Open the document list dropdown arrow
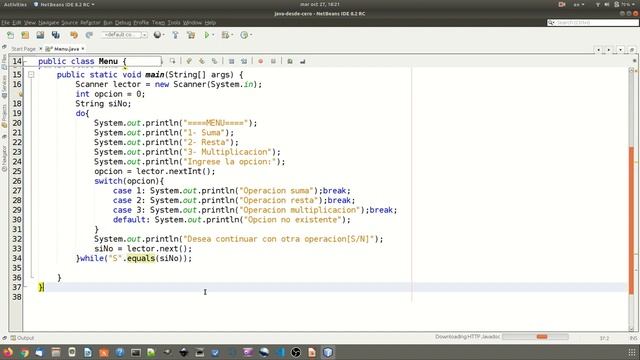This screenshot has height=360, width=640. 620,50
